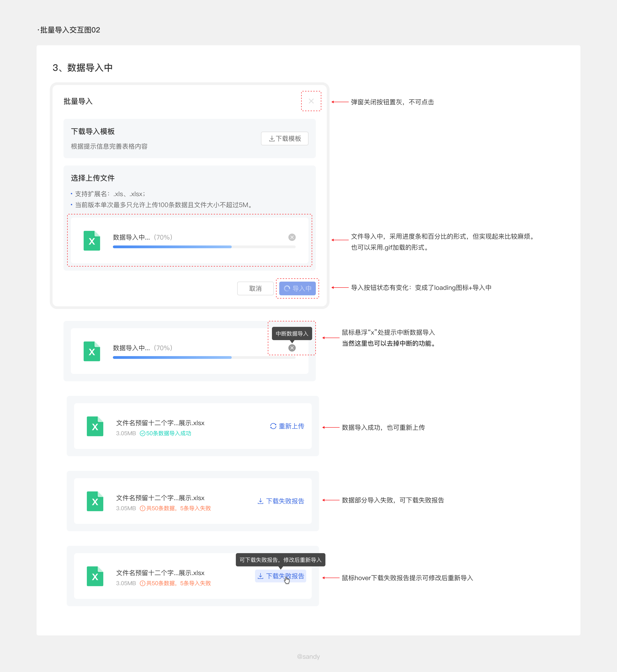The width and height of the screenshot is (617, 672).
Task: Click the 导入中 loading button
Action: point(297,288)
